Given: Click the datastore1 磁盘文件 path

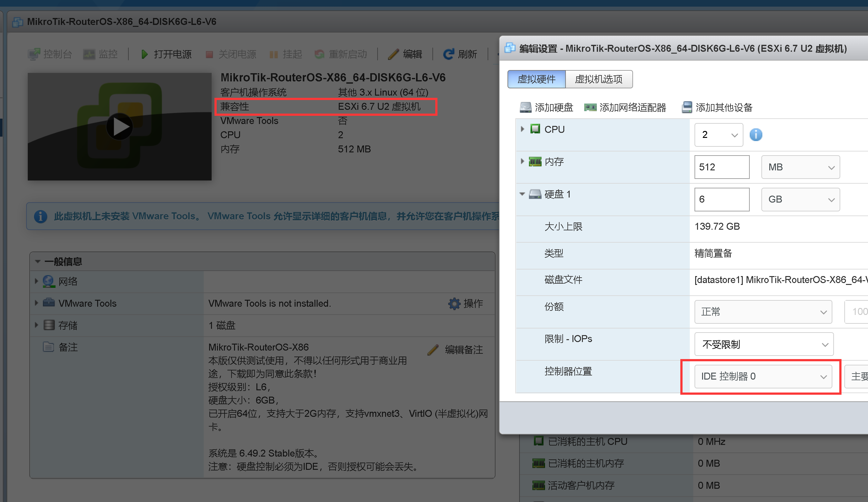Looking at the screenshot, I should [781, 280].
